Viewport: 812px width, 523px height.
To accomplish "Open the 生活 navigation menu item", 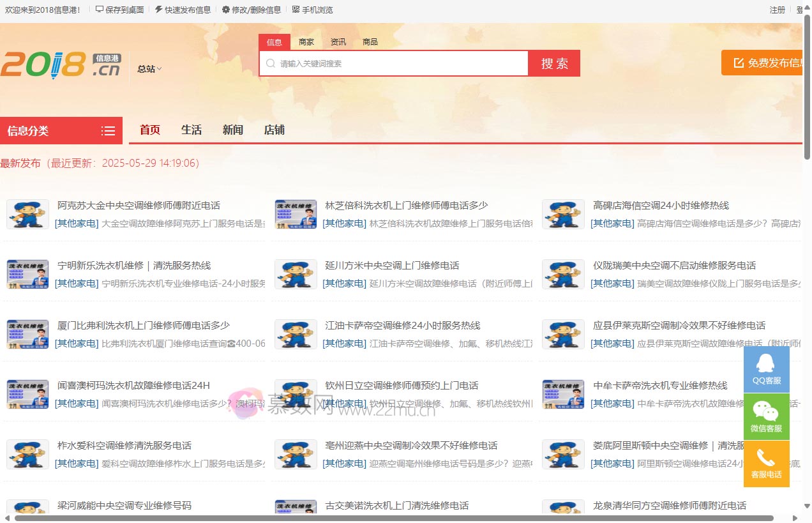I will [x=192, y=130].
